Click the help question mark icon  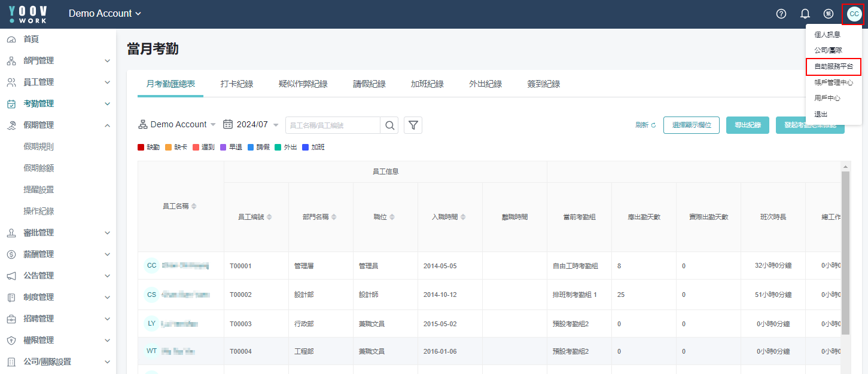pos(781,14)
